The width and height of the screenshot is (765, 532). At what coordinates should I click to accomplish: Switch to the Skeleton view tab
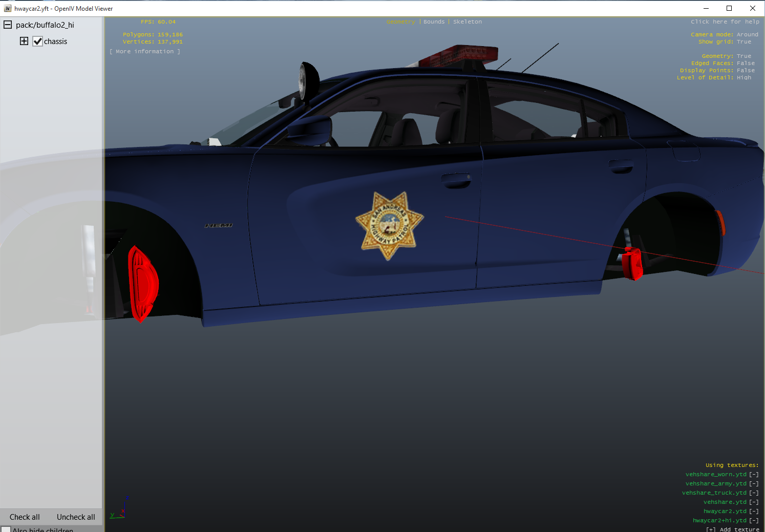coord(468,22)
